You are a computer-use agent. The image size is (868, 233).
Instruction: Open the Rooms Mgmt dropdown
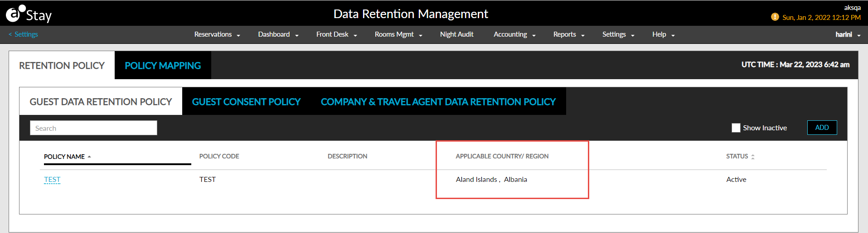[x=398, y=35]
